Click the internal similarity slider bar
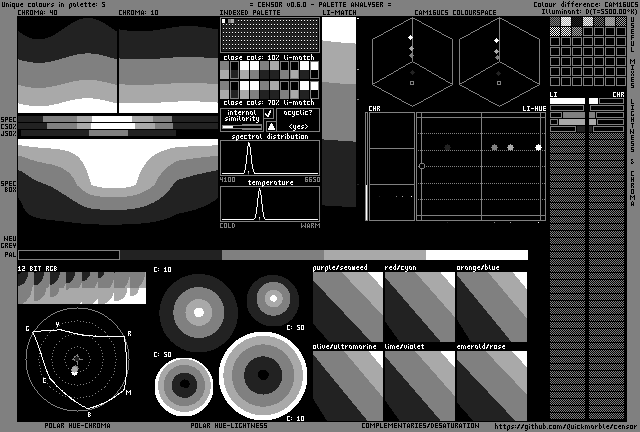The width and height of the screenshot is (640, 432). click(241, 127)
